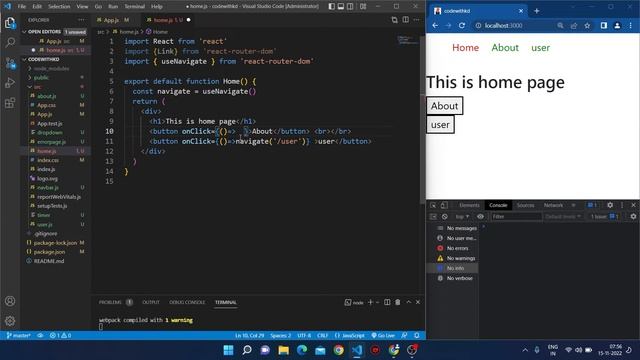This screenshot has width=640, height=360.
Task: Click the DevTools inspect element icon
Action: click(433, 205)
